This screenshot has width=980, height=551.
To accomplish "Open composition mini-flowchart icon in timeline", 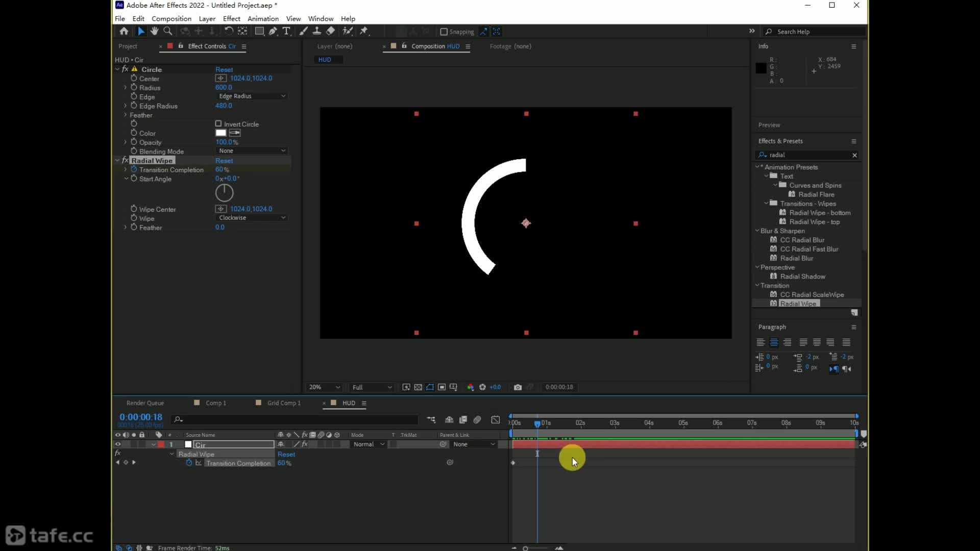I will point(431,419).
